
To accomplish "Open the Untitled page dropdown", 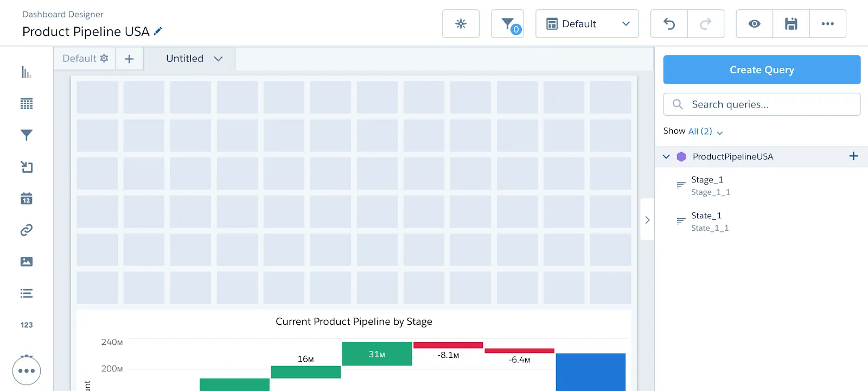I will [x=218, y=59].
